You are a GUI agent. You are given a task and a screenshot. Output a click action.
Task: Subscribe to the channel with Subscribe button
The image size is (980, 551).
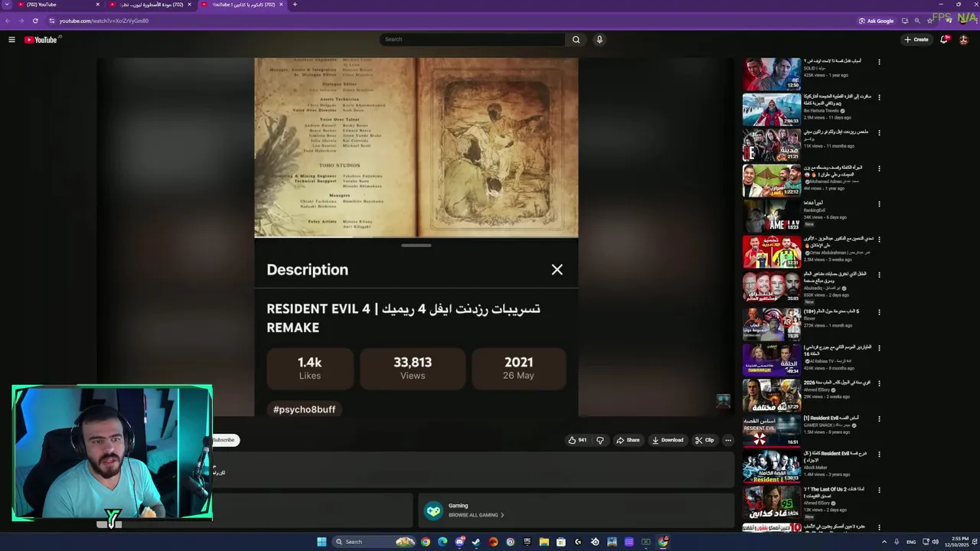224,440
